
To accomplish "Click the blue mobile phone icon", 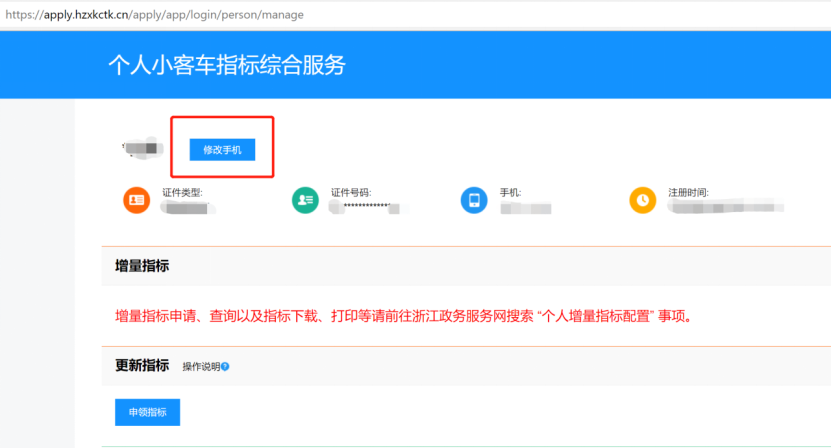I will 473,200.
